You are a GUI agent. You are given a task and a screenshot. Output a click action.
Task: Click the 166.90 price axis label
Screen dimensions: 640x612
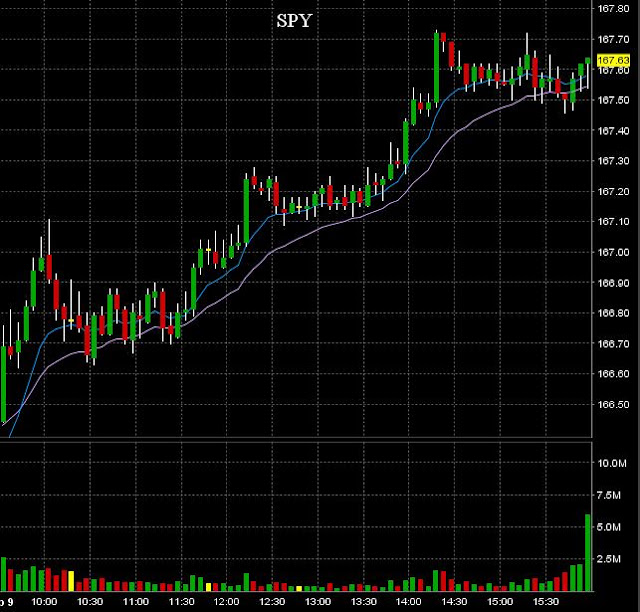click(x=613, y=283)
